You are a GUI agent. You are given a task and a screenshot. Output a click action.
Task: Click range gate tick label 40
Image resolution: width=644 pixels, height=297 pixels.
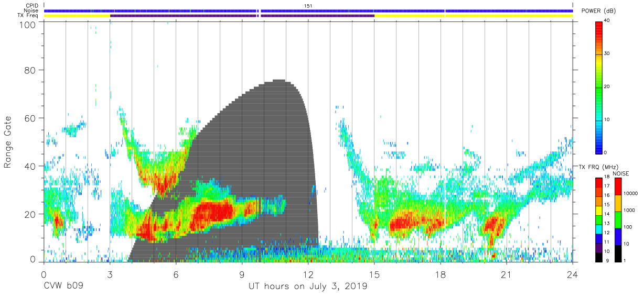30,166
